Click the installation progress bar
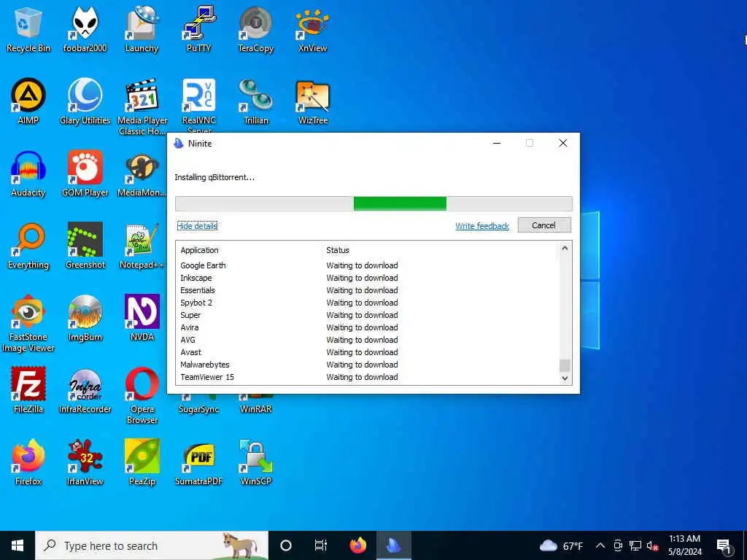The image size is (747, 560). (373, 204)
